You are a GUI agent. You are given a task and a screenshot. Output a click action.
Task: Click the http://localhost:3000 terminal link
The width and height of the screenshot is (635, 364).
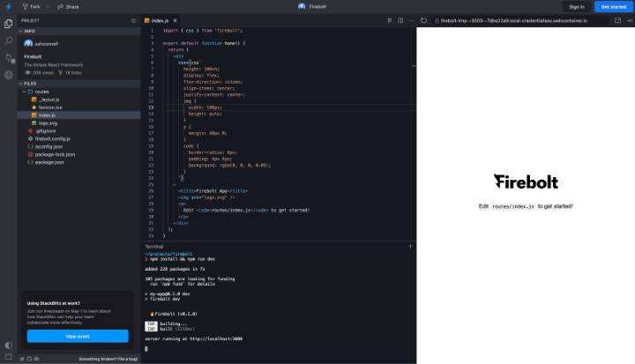(216, 339)
